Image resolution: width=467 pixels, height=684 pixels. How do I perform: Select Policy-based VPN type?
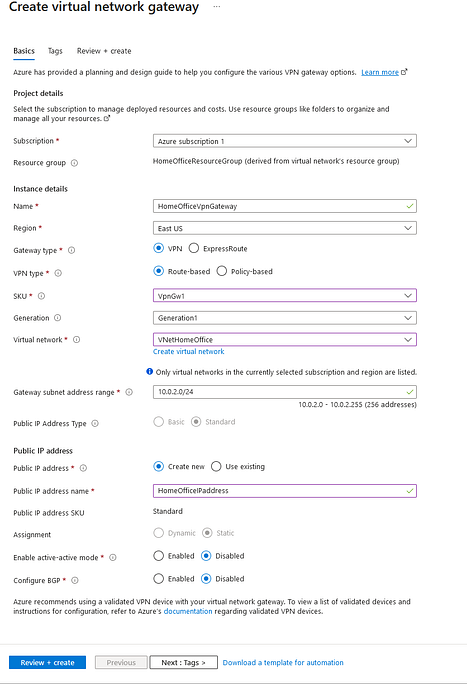pos(222,271)
